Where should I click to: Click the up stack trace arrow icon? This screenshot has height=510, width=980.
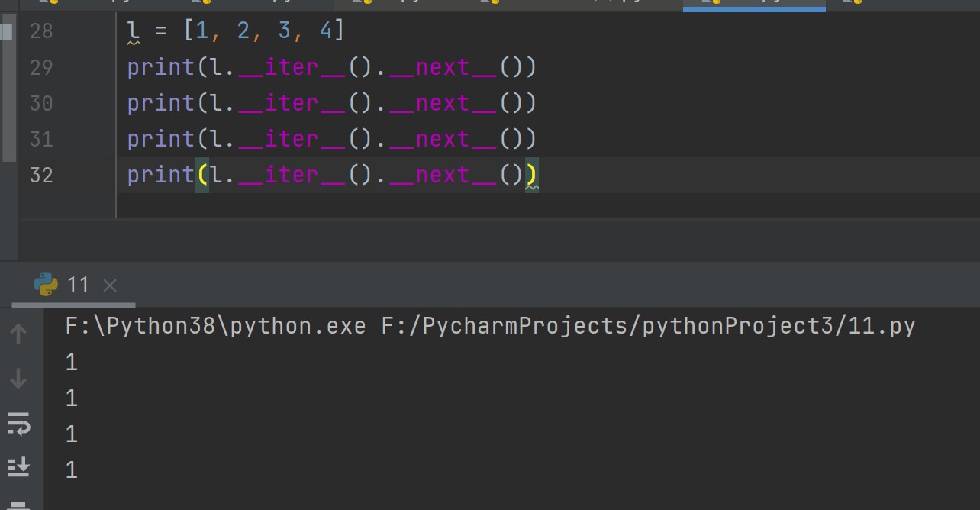pyautogui.click(x=18, y=334)
